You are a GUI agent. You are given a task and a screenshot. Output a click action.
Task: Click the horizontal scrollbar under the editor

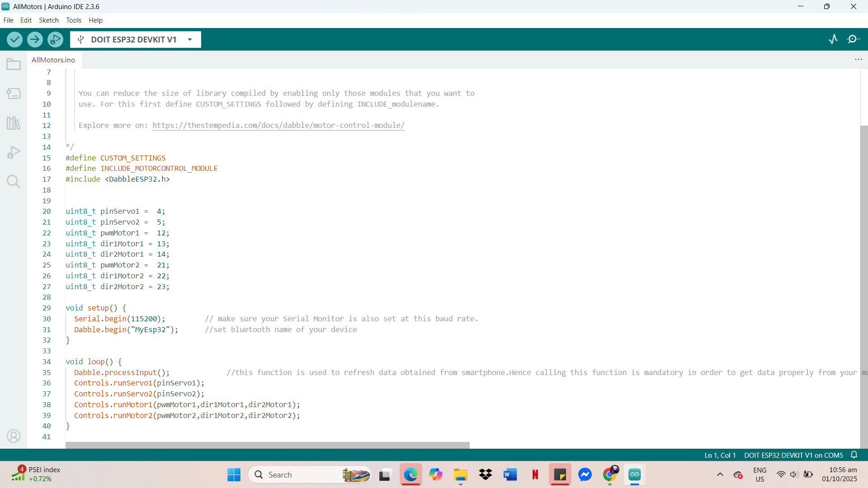tap(267, 445)
